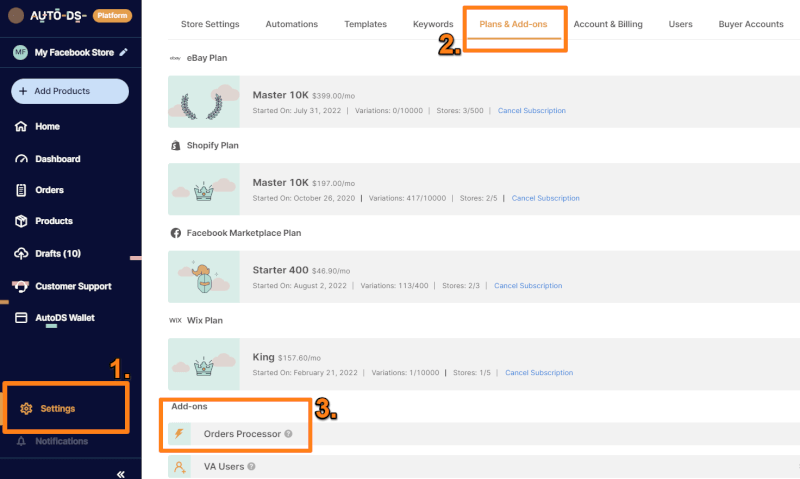Open the Drafts (10) menu item
This screenshot has width=800, height=479.
click(x=58, y=254)
